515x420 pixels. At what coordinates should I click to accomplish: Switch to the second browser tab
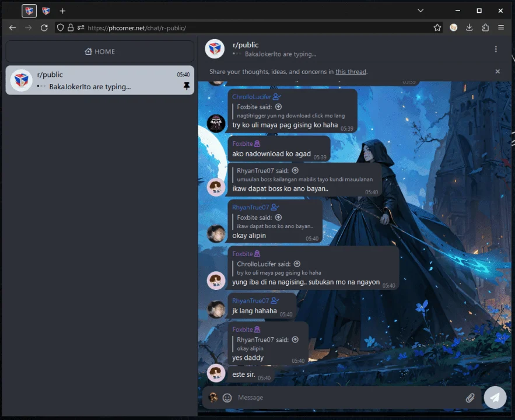46,11
